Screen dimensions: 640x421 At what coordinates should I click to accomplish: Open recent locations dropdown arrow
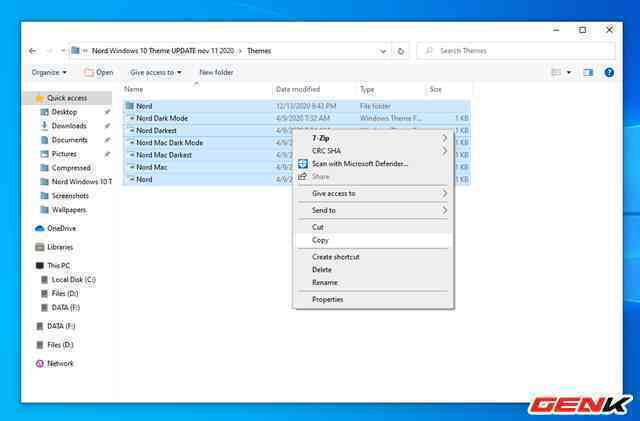(63, 51)
